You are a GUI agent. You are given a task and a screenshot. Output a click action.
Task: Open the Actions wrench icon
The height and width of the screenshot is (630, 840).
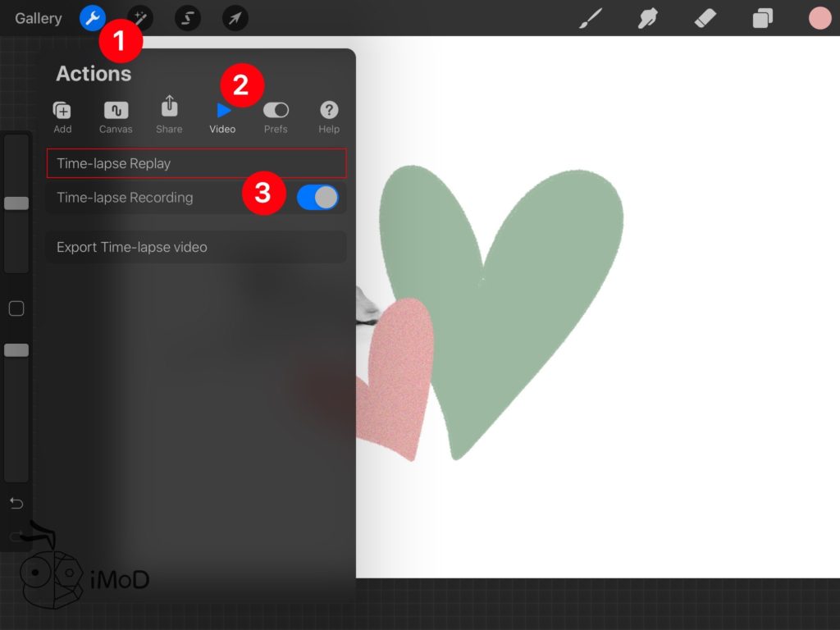pos(93,18)
